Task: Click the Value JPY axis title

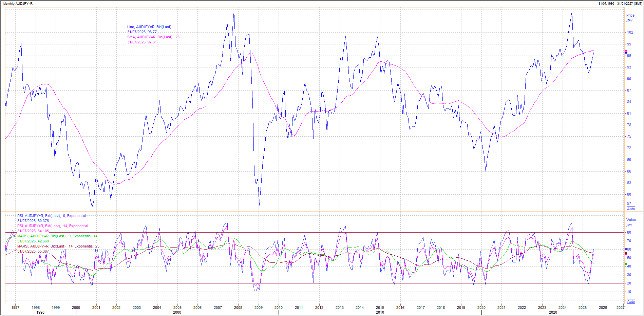Action: point(631,222)
